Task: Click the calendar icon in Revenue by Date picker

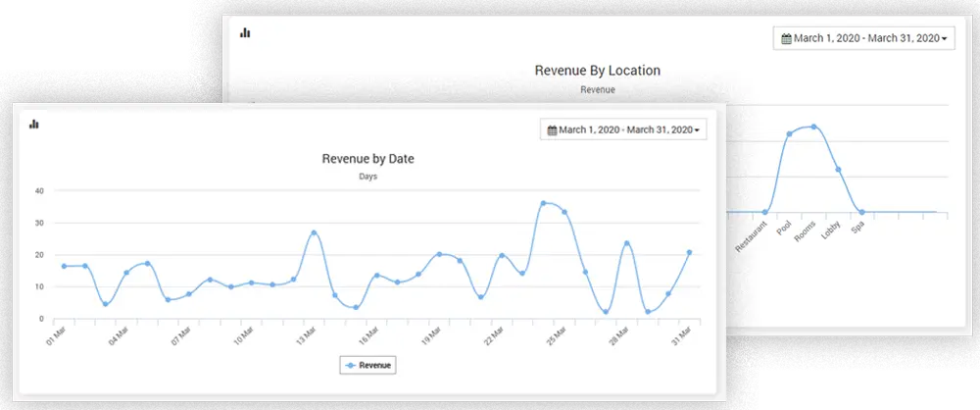Action: tap(552, 129)
